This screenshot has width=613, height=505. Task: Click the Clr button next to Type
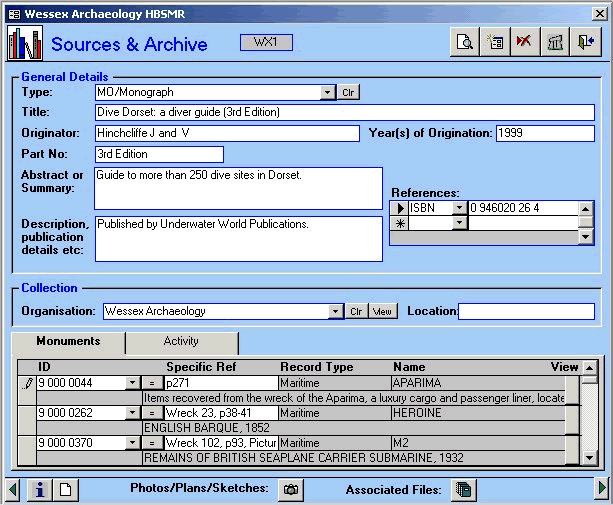348,93
